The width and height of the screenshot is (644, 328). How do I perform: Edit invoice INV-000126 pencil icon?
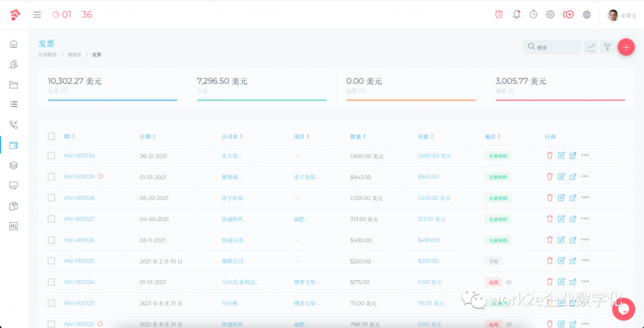(561, 240)
